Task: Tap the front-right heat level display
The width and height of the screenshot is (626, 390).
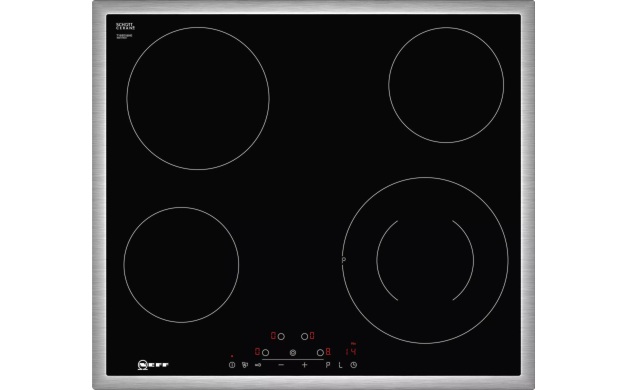Action: (328, 352)
